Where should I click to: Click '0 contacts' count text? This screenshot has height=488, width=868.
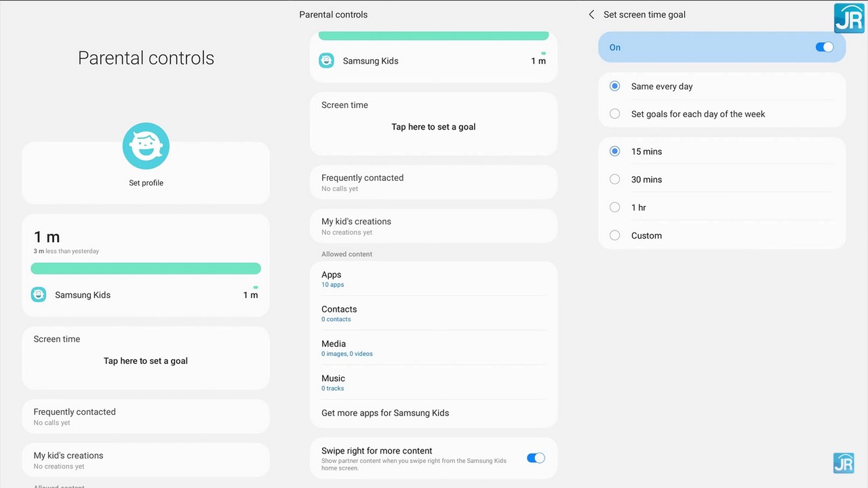[x=336, y=319]
